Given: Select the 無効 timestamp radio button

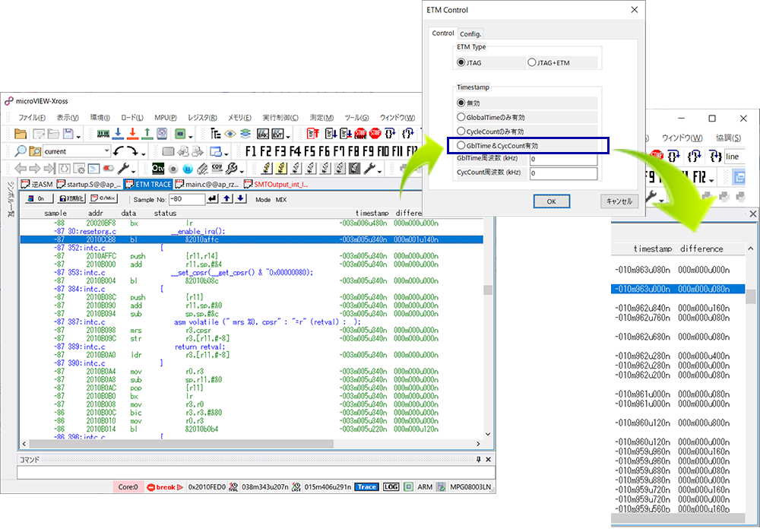Looking at the screenshot, I should coord(461,103).
